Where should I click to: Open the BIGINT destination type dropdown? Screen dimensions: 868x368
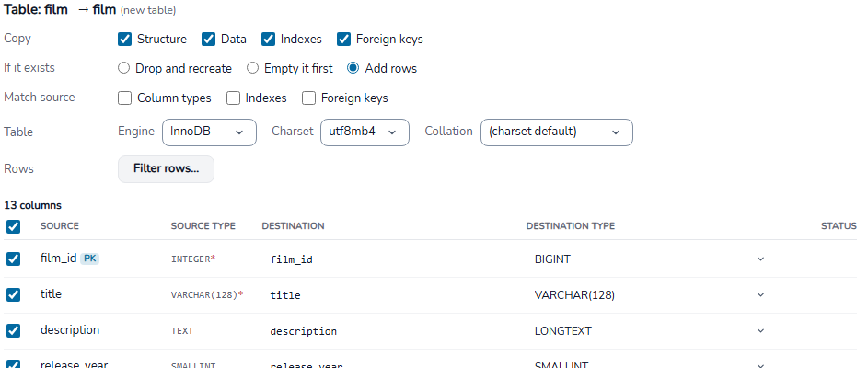point(649,259)
